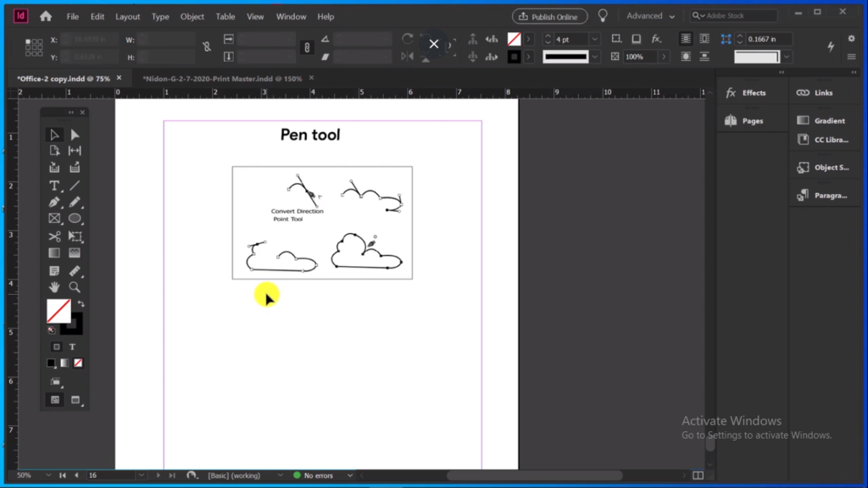Enable Apply Gradient mode
The width and height of the screenshot is (868, 488).
[64, 363]
